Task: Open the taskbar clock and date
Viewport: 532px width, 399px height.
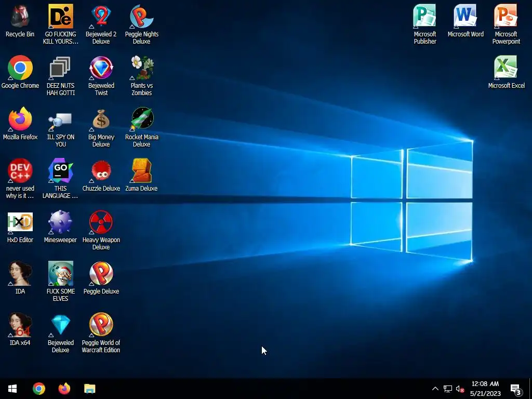Action: coord(485,389)
